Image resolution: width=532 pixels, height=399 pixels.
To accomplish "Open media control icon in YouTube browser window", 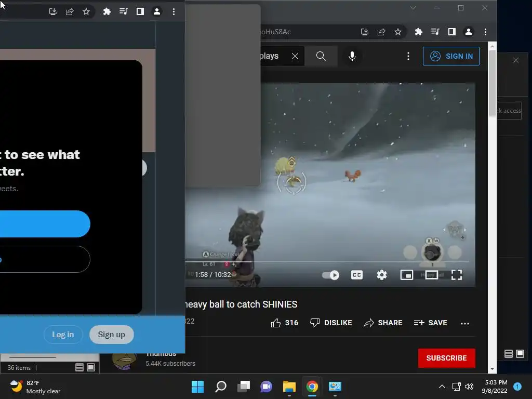I will click(435, 32).
